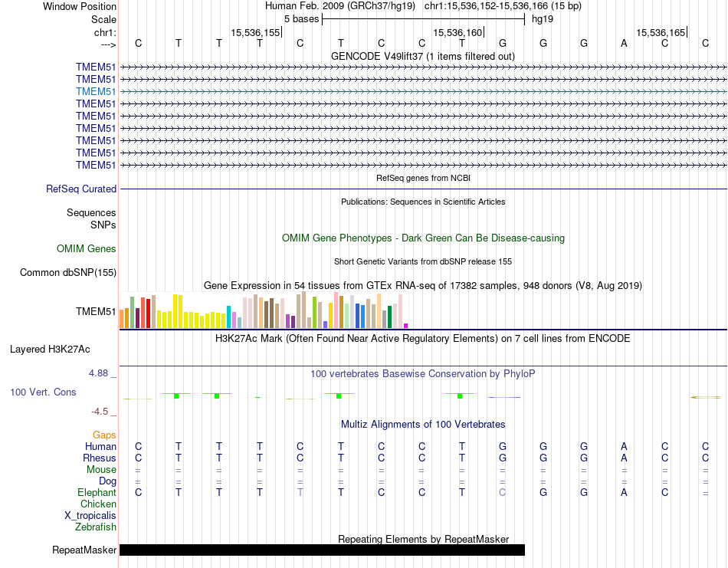The image size is (728, 568).
Task: Click the RefSeq genes from NCBI title
Action: [x=423, y=178]
